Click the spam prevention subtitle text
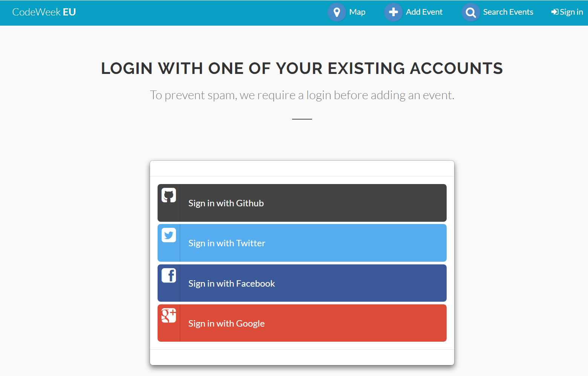 click(302, 95)
